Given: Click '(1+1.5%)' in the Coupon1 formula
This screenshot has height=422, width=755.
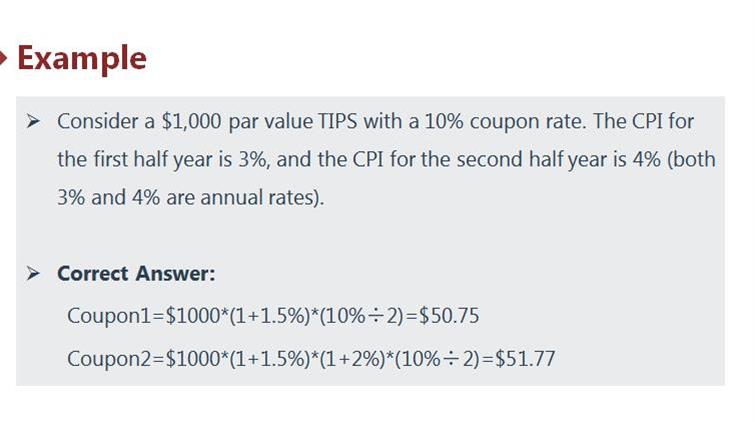Looking at the screenshot, I should pyautogui.click(x=265, y=316).
